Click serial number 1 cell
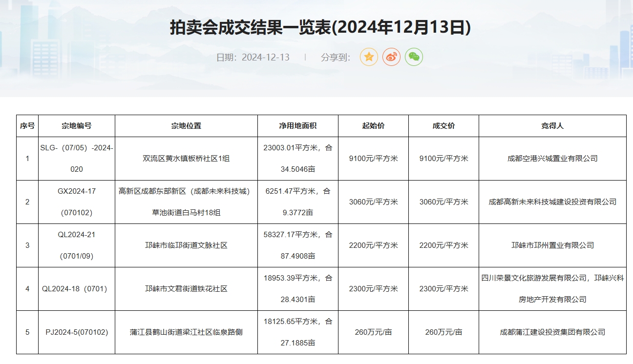Viewport: 633px width, 364px height. pyautogui.click(x=27, y=159)
